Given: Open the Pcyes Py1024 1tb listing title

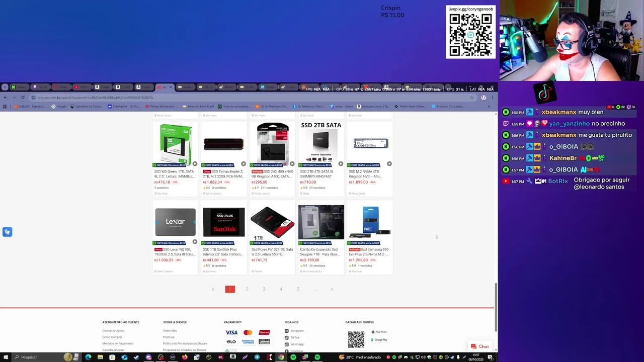Looking at the screenshot, I should 272,252.
